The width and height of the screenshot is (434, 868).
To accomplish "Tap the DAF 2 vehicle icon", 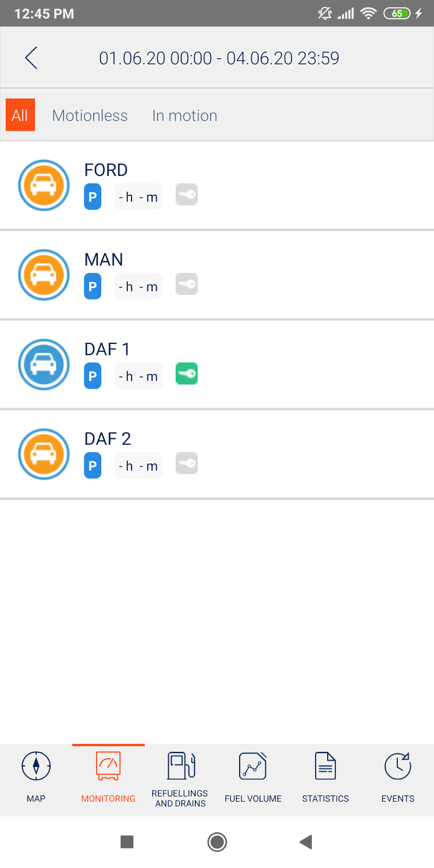I will pyautogui.click(x=44, y=454).
